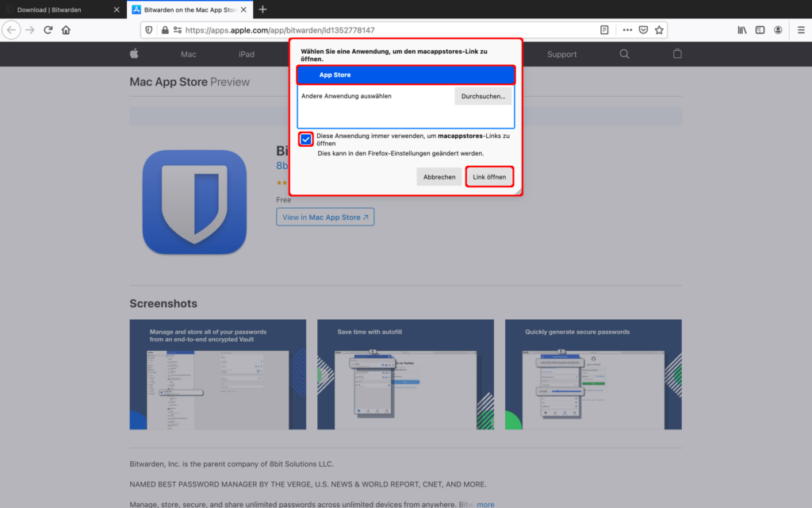The width and height of the screenshot is (812, 508).
Task: Open the 'Quickly generate secure passwords' screenshot
Action: (593, 375)
